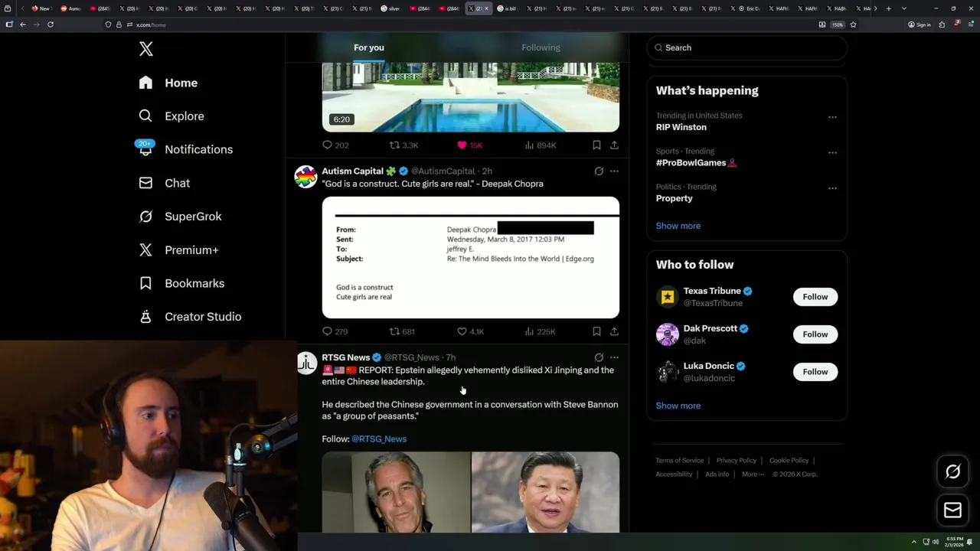Open Creator Studio in the sidebar

click(x=190, y=317)
